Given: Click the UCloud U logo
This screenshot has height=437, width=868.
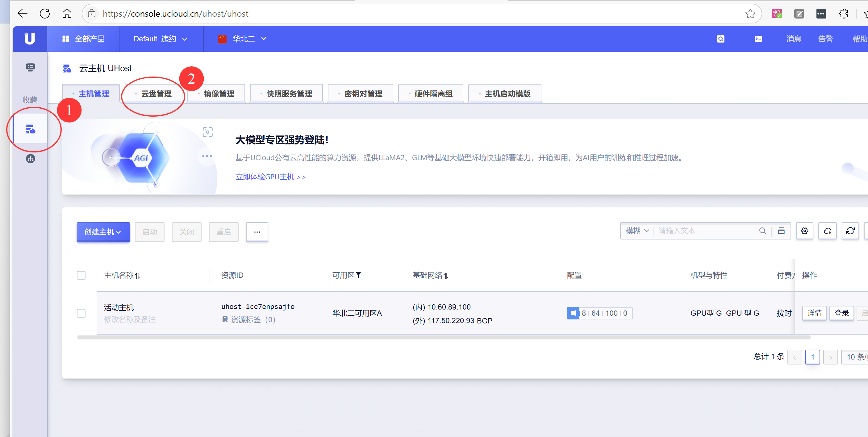Looking at the screenshot, I should [30, 38].
